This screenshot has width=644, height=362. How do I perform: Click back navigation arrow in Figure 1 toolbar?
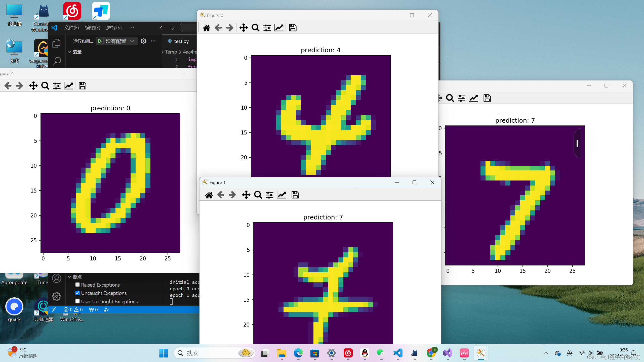(x=221, y=195)
